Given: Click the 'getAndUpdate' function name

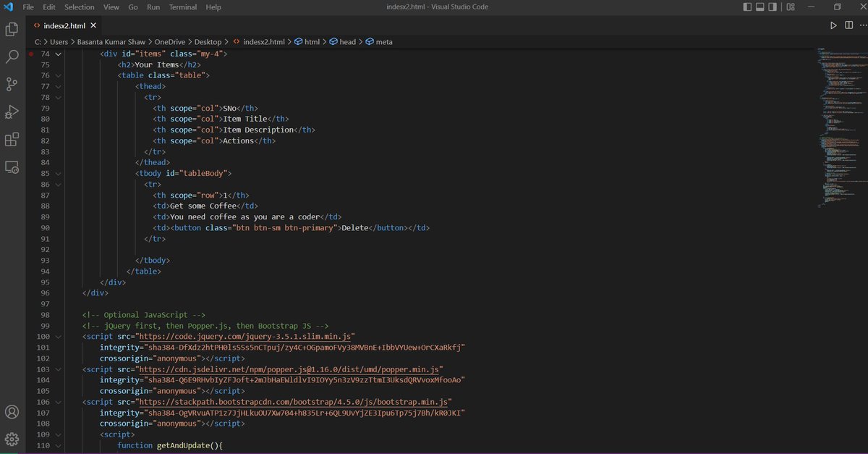Looking at the screenshot, I should click(183, 445).
